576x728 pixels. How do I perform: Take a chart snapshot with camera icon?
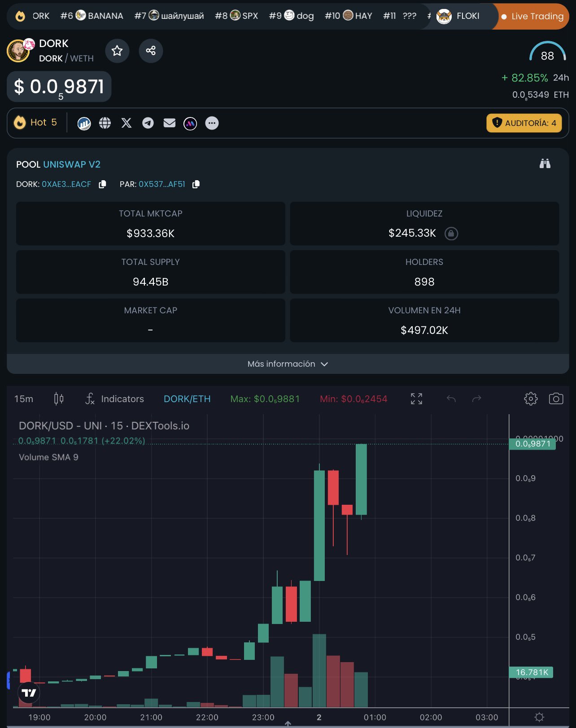point(556,399)
